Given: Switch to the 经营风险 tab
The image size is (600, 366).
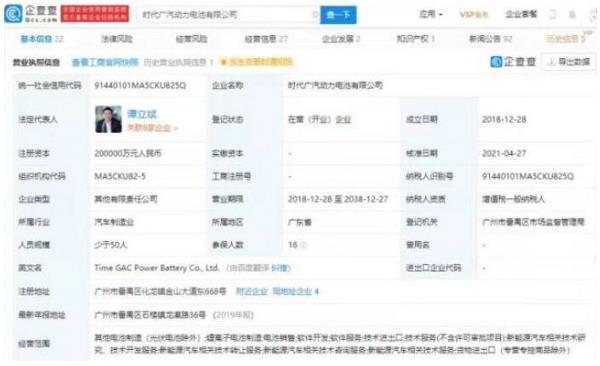Looking at the screenshot, I should (x=191, y=39).
